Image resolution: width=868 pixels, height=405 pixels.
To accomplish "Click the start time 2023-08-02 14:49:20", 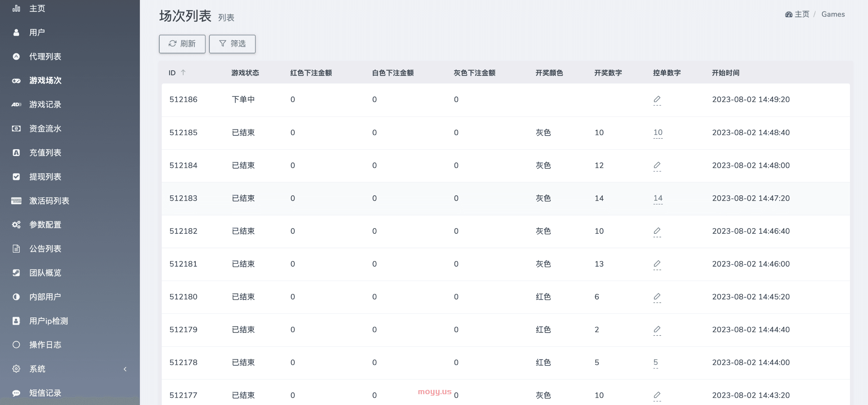I will click(751, 99).
